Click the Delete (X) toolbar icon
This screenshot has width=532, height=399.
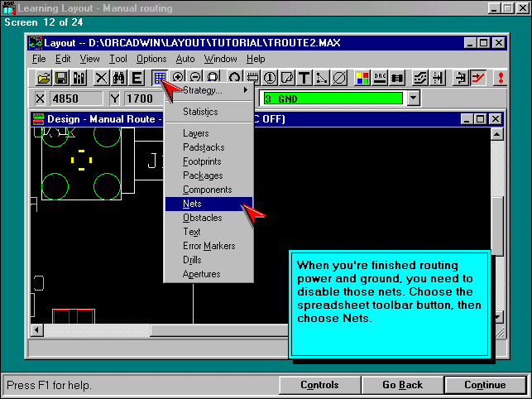click(x=101, y=78)
